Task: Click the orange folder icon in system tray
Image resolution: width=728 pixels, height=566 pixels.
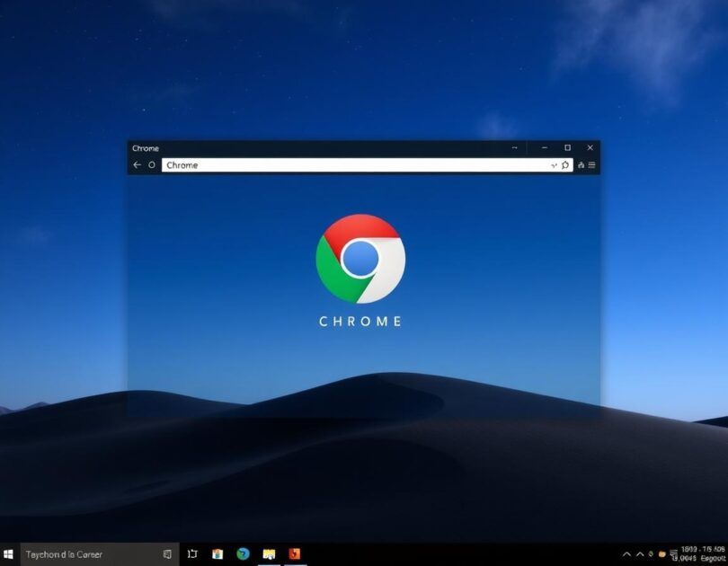Action: [662, 554]
